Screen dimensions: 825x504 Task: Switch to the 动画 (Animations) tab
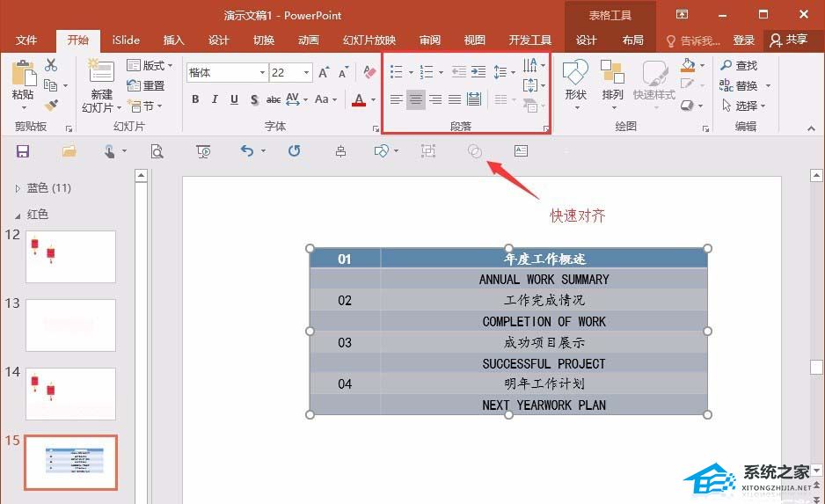[x=309, y=40]
